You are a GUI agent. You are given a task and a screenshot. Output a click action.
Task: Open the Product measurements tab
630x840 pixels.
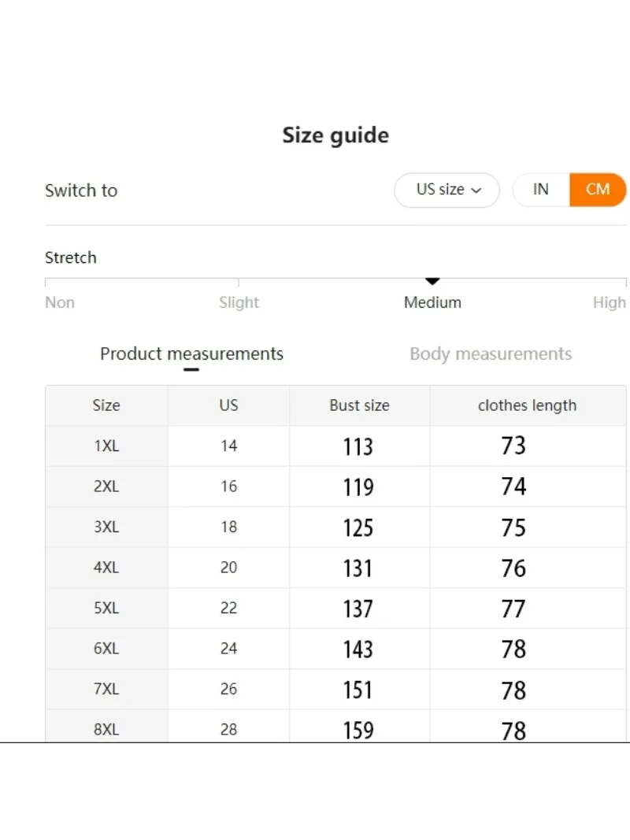[191, 353]
